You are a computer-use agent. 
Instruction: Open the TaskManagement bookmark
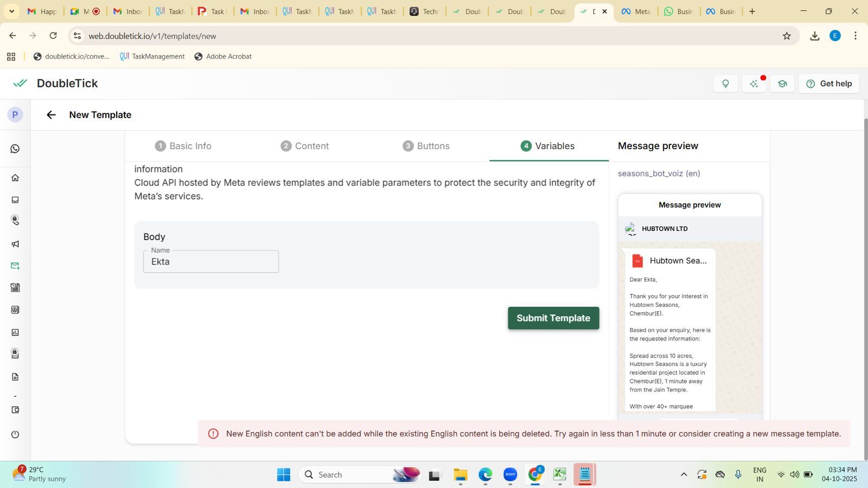152,56
